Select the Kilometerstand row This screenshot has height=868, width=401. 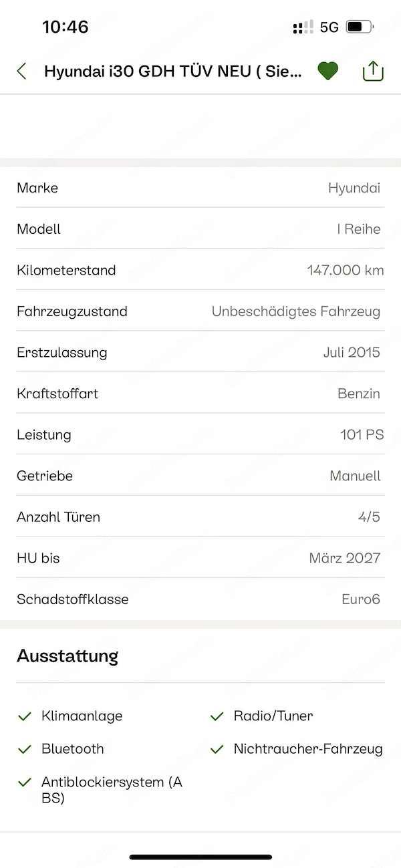point(200,270)
